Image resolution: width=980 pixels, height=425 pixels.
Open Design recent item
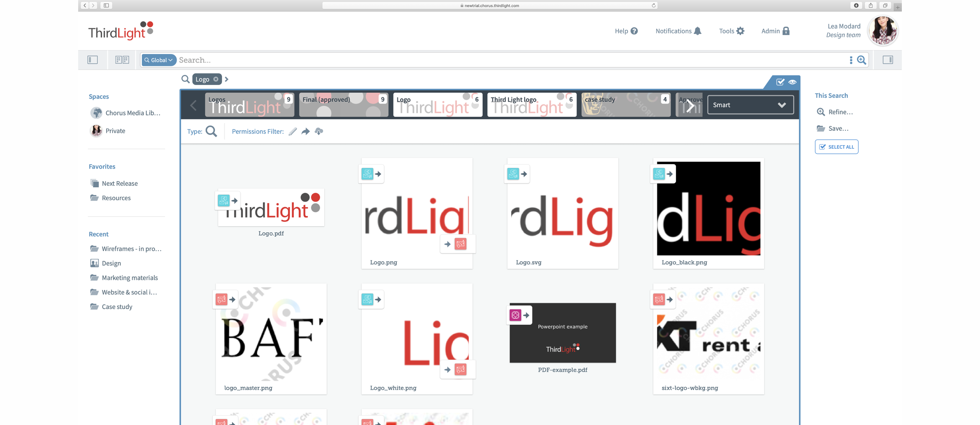(106, 263)
